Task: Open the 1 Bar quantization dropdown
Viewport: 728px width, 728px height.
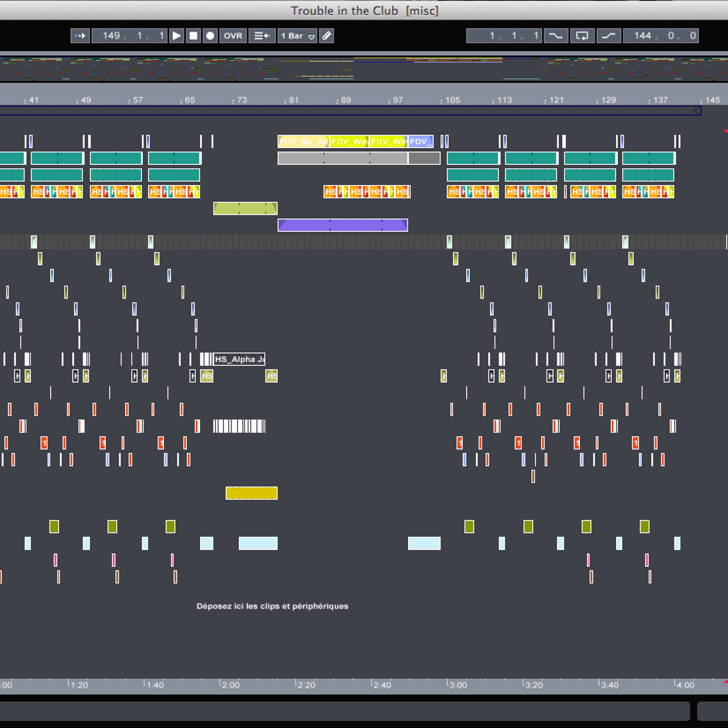Action: point(297,36)
